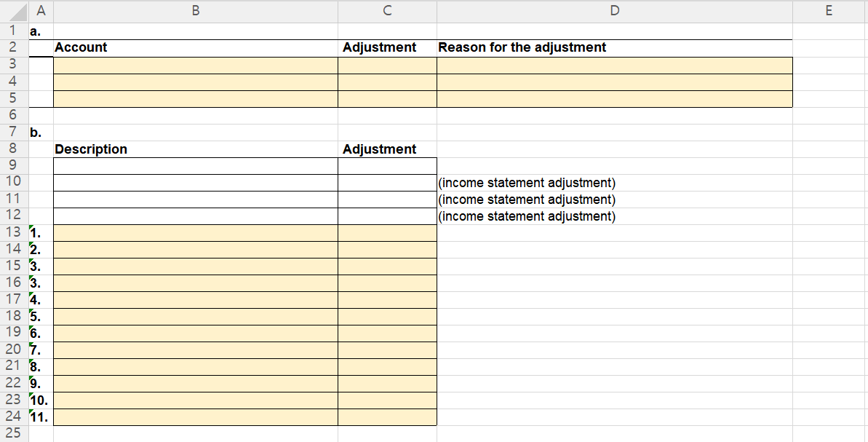
Task: Select row 25 by clicking its row number
Action: pyautogui.click(x=12, y=433)
